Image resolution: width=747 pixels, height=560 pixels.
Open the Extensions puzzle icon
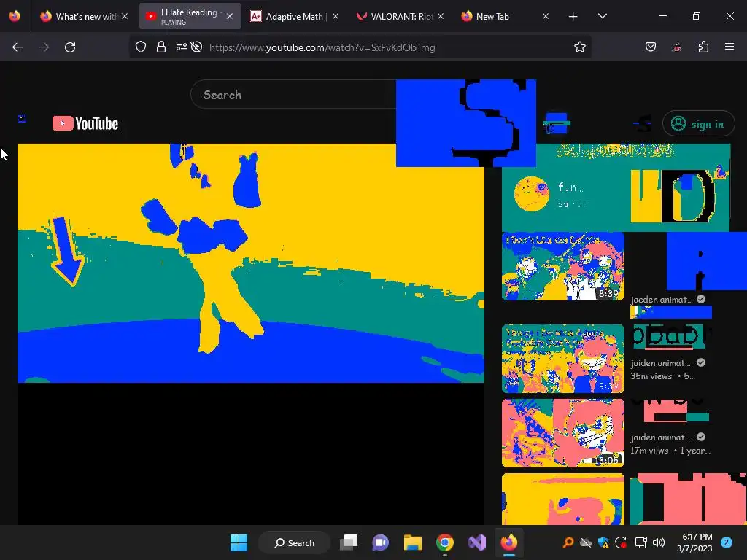pyautogui.click(x=703, y=47)
